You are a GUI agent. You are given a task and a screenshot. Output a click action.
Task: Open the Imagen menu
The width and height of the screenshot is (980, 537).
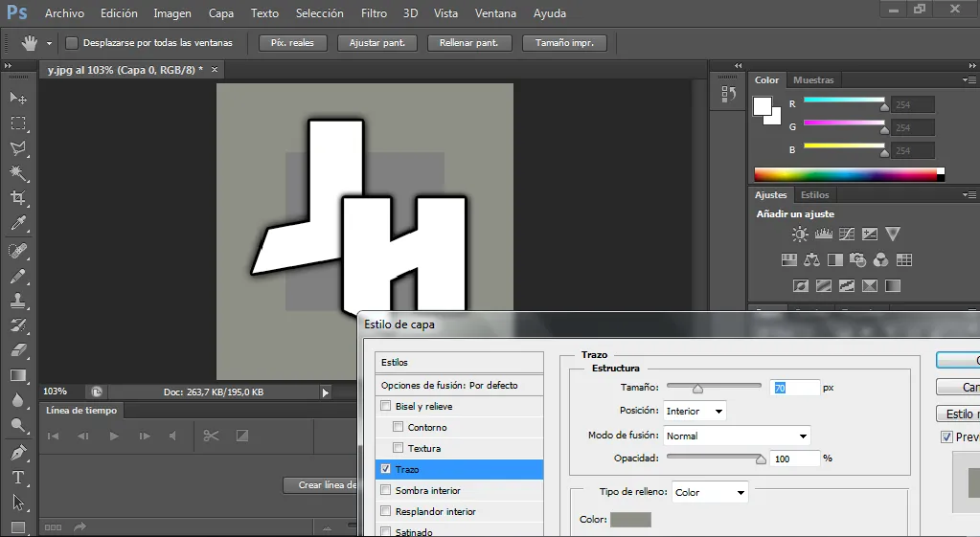(x=172, y=13)
